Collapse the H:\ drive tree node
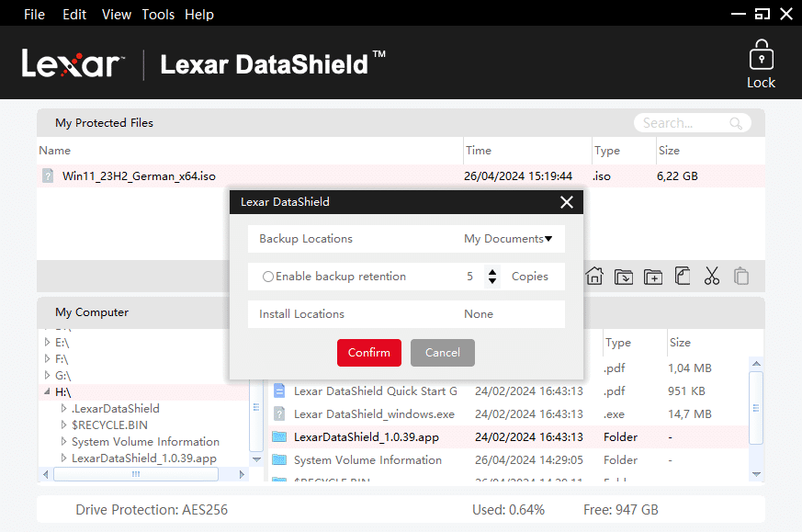The height and width of the screenshot is (532, 802). [48, 391]
